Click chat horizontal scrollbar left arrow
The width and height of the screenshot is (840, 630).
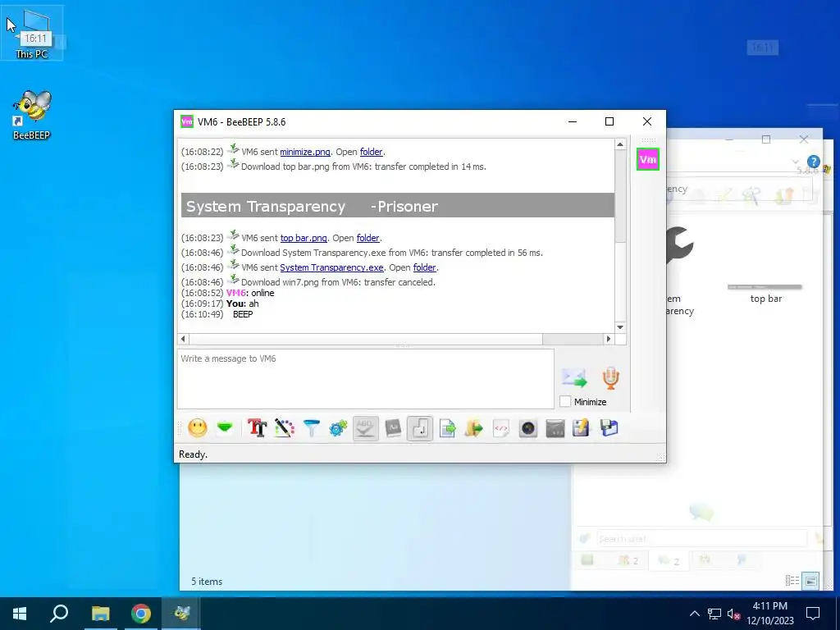[183, 339]
